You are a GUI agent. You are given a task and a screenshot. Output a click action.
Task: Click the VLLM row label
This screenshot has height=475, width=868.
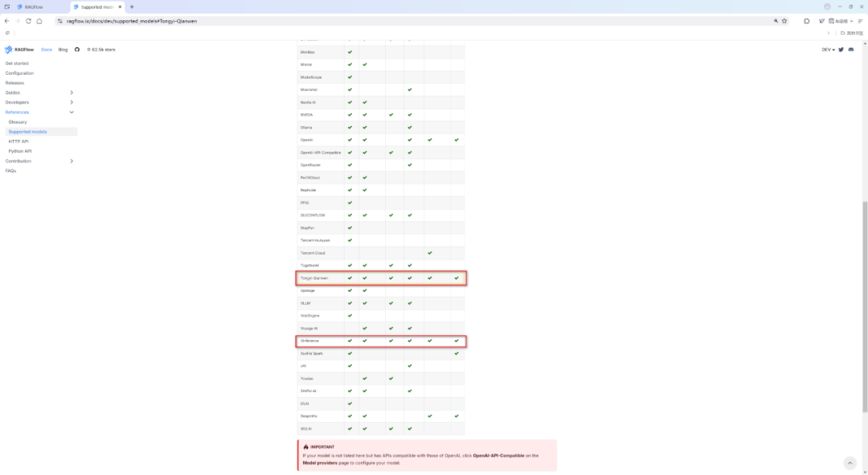coord(305,303)
